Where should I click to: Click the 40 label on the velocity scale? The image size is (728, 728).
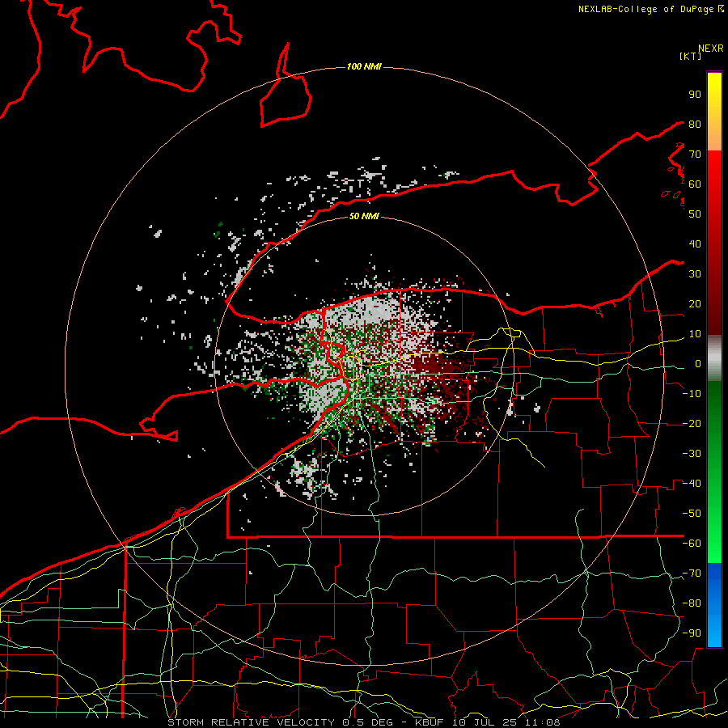(x=695, y=243)
